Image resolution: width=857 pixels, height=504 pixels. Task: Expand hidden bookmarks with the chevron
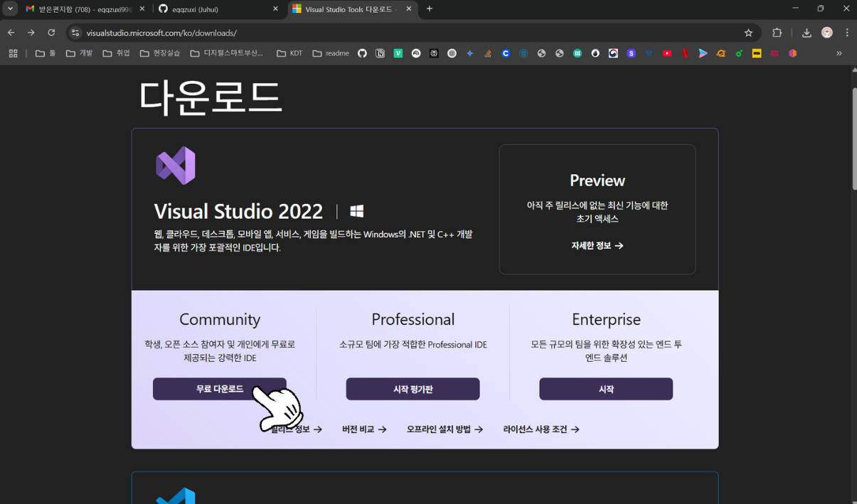click(839, 53)
